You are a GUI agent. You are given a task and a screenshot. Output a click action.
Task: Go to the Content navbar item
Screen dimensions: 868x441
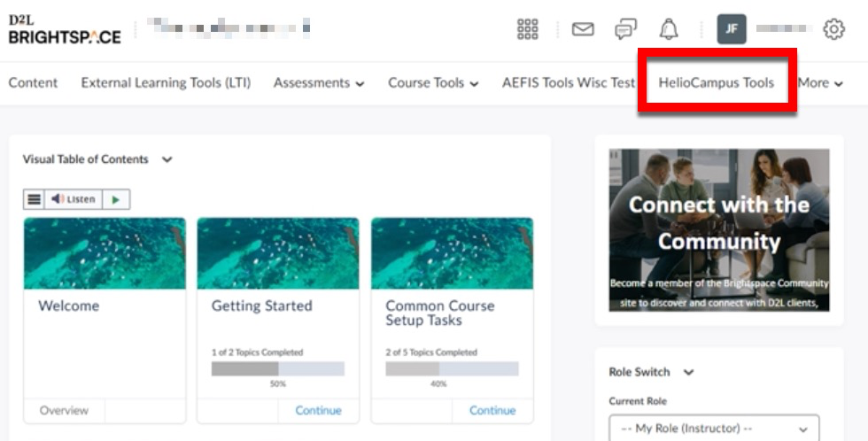(33, 83)
